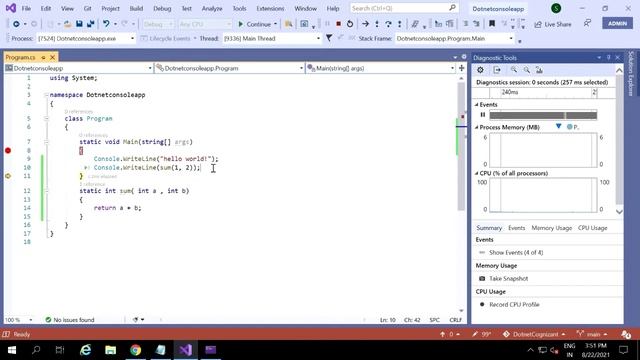Zoom out on diagnostics timeline

tap(527, 70)
